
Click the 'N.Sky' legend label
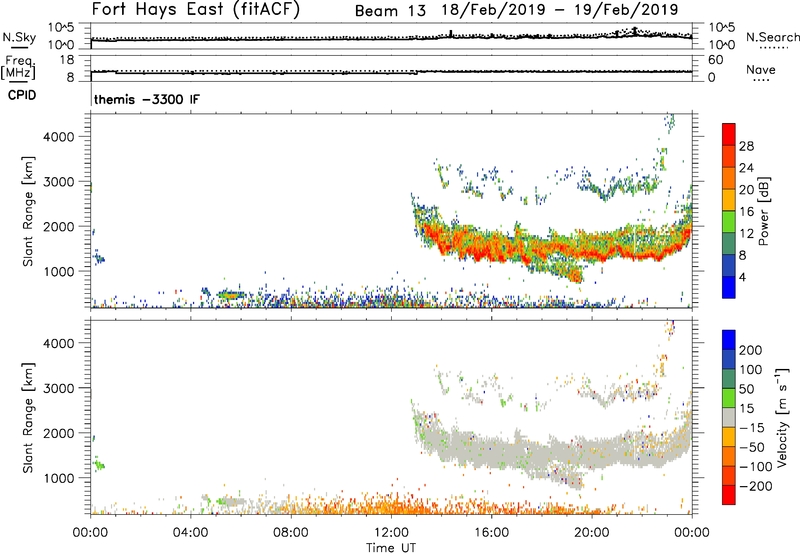click(19, 37)
